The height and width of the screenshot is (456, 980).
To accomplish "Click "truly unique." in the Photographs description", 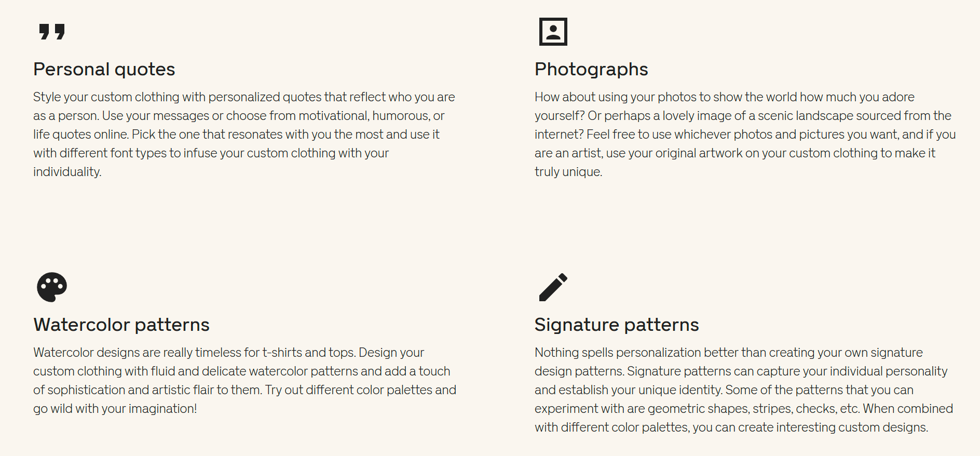I will [568, 172].
